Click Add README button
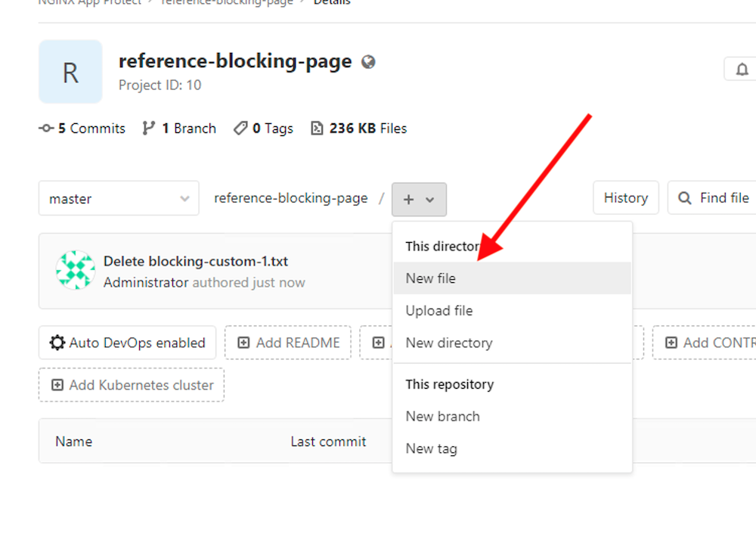This screenshot has width=756, height=540. (288, 343)
